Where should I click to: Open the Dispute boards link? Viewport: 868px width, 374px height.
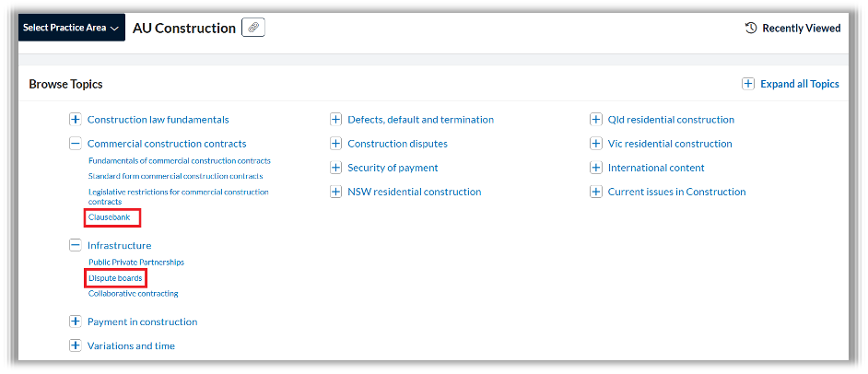115,278
